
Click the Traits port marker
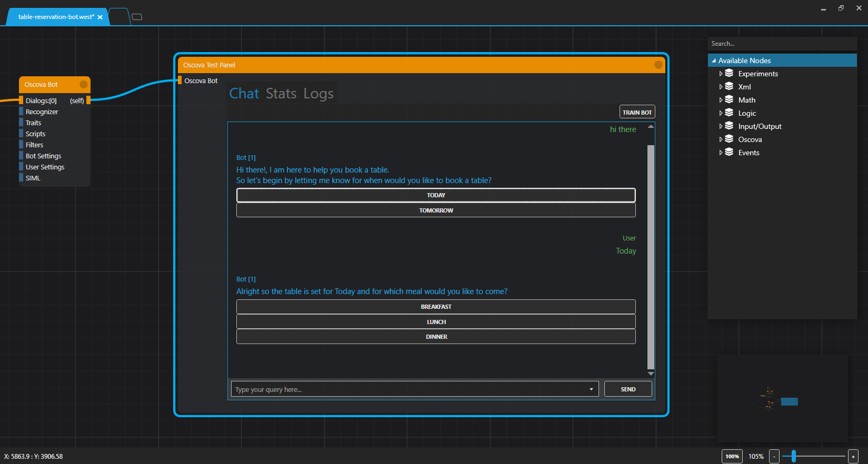point(21,123)
